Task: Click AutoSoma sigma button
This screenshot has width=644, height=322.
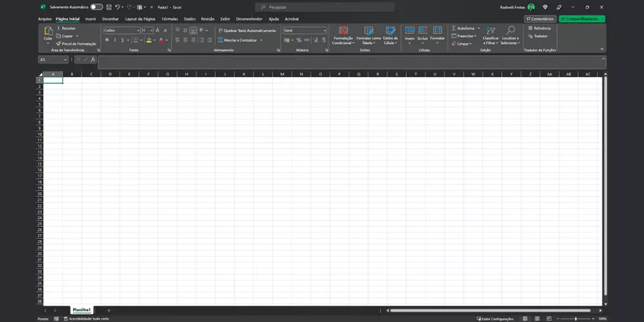Action: [x=463, y=28]
